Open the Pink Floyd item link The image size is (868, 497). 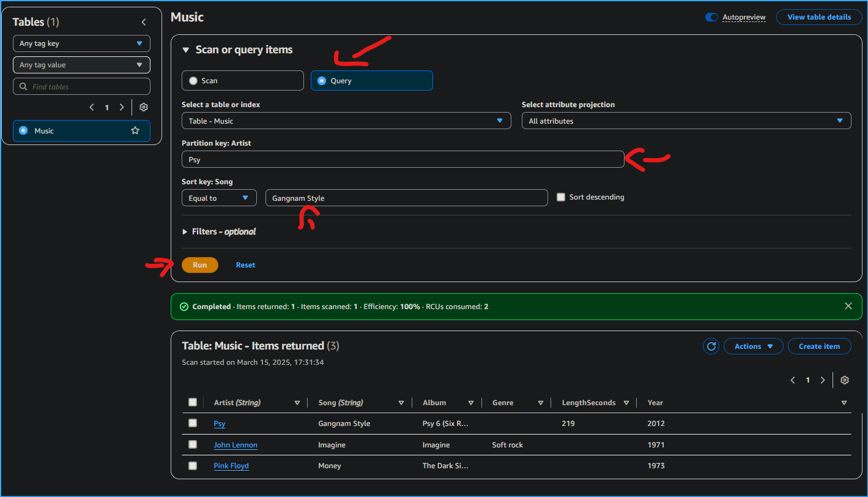point(231,466)
